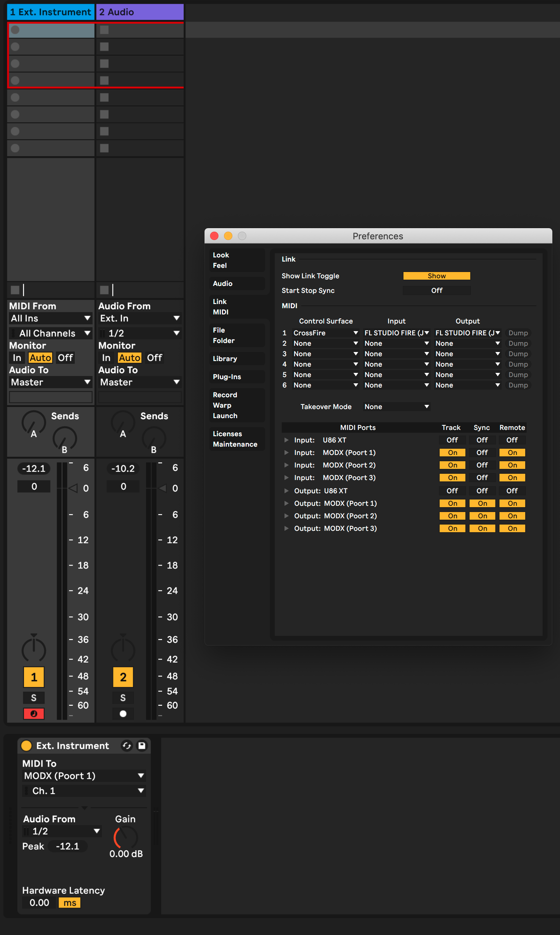Adjust track 2 pan knob
Image resolution: width=560 pixels, height=935 pixels.
(123, 649)
